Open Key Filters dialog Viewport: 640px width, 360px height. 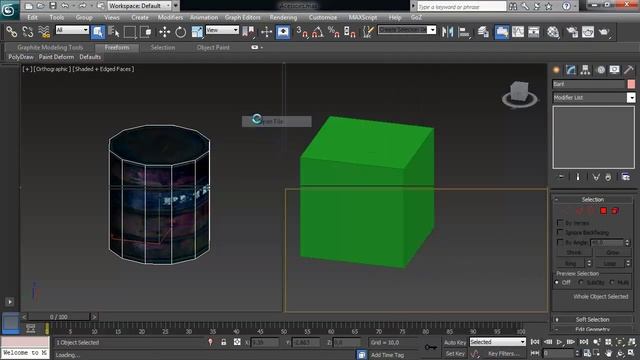tap(504, 353)
